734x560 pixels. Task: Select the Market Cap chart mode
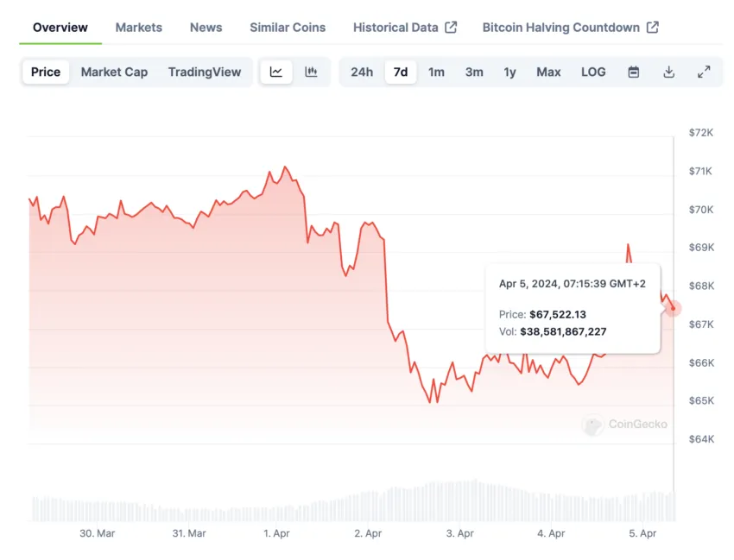[x=114, y=72]
